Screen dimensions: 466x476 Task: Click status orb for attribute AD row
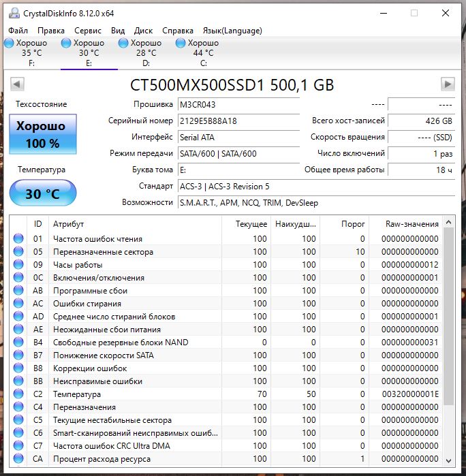[18, 317]
